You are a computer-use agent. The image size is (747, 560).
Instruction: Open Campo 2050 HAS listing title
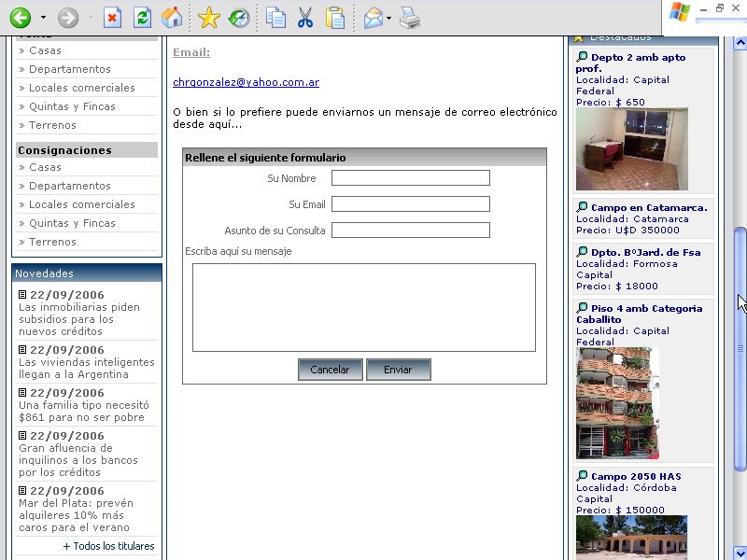pos(637,476)
